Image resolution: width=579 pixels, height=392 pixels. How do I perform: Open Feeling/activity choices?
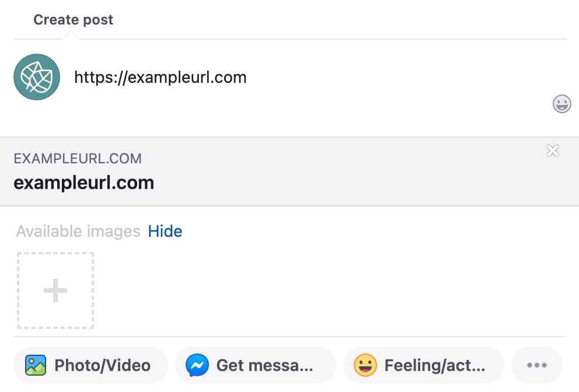(423, 365)
